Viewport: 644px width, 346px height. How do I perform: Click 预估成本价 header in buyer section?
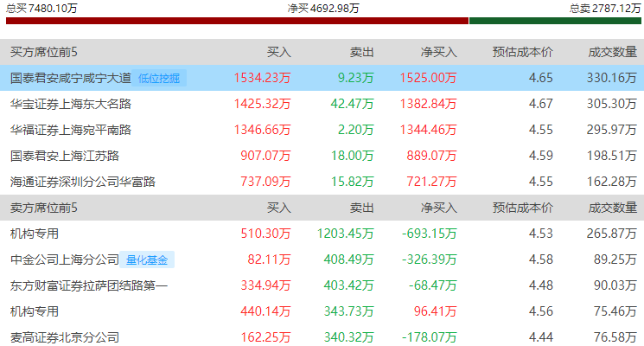[523, 52]
